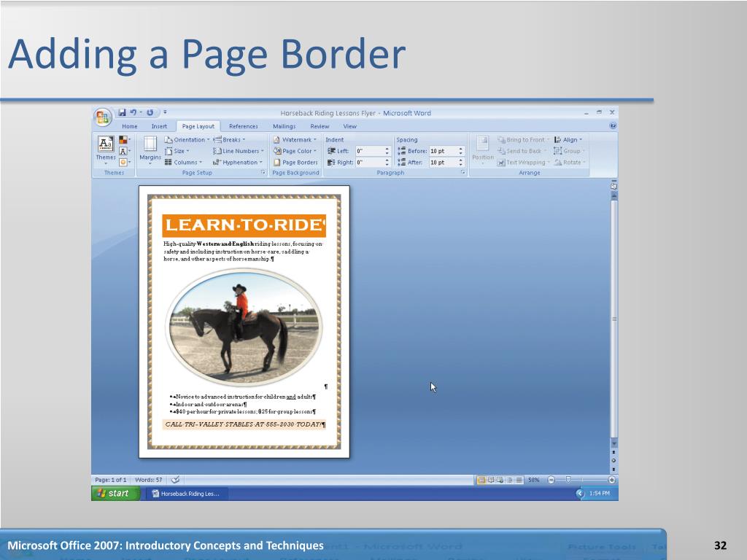747x560 pixels.
Task: Click the 50% zoom level button
Action: point(533,480)
